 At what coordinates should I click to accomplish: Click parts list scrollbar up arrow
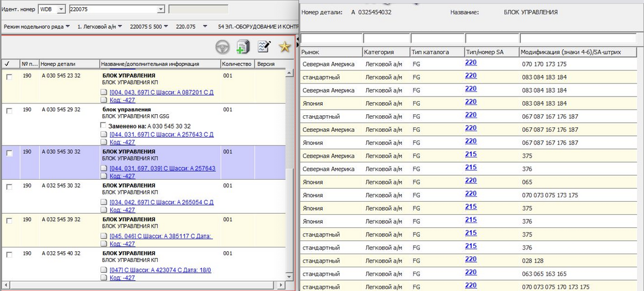[x=290, y=73]
